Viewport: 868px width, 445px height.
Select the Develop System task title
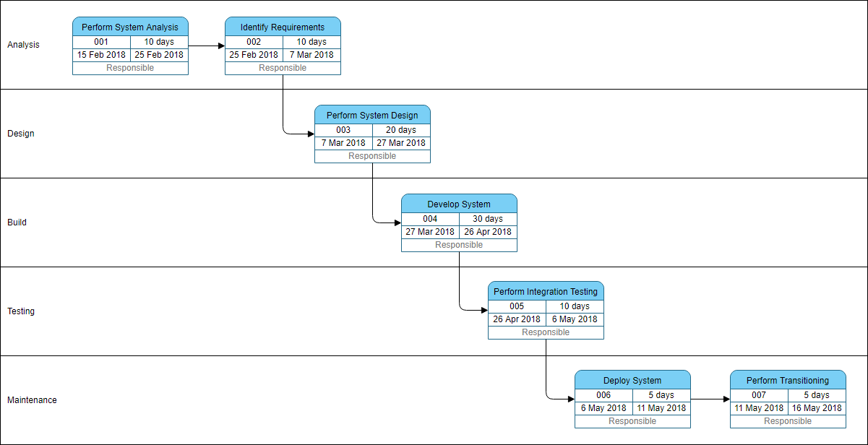pyautogui.click(x=459, y=204)
